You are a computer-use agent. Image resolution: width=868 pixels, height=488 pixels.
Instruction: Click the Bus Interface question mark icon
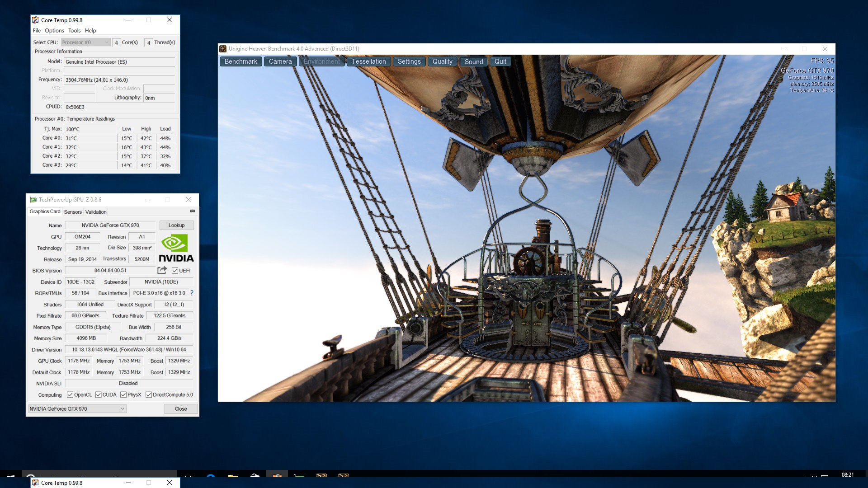(192, 293)
